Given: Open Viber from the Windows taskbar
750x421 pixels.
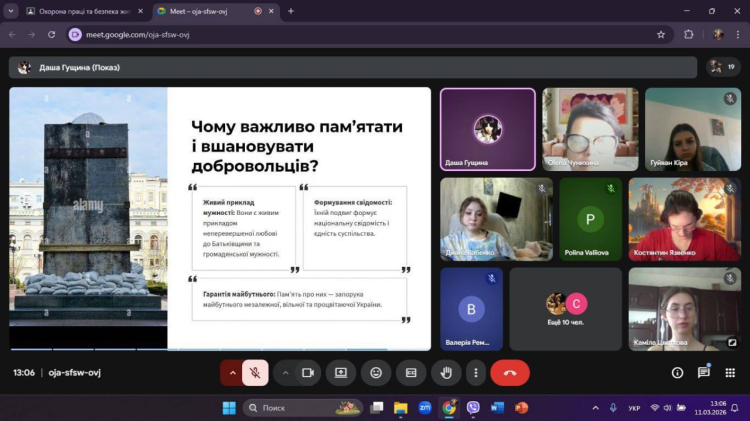Looking at the screenshot, I should 473,408.
